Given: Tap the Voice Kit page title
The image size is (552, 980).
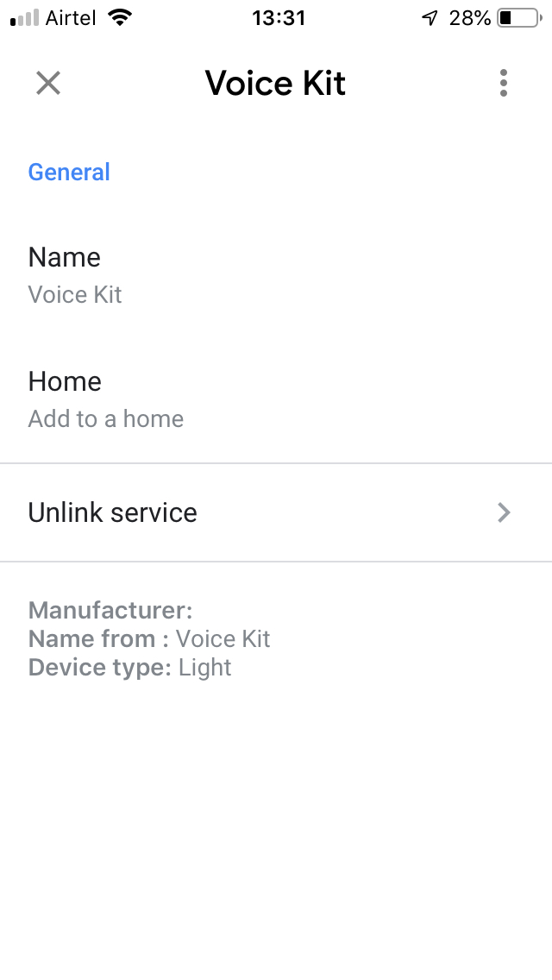Looking at the screenshot, I should [275, 83].
